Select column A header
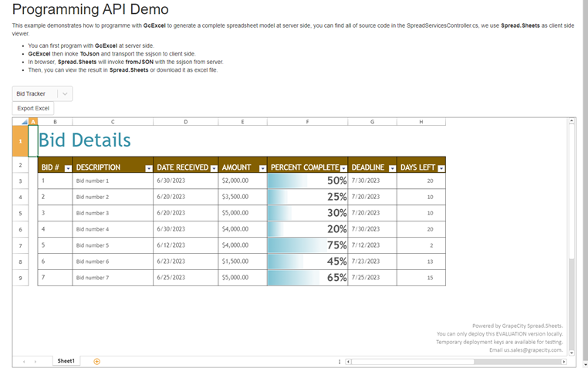Screen dimensions: 588x368 [33, 122]
